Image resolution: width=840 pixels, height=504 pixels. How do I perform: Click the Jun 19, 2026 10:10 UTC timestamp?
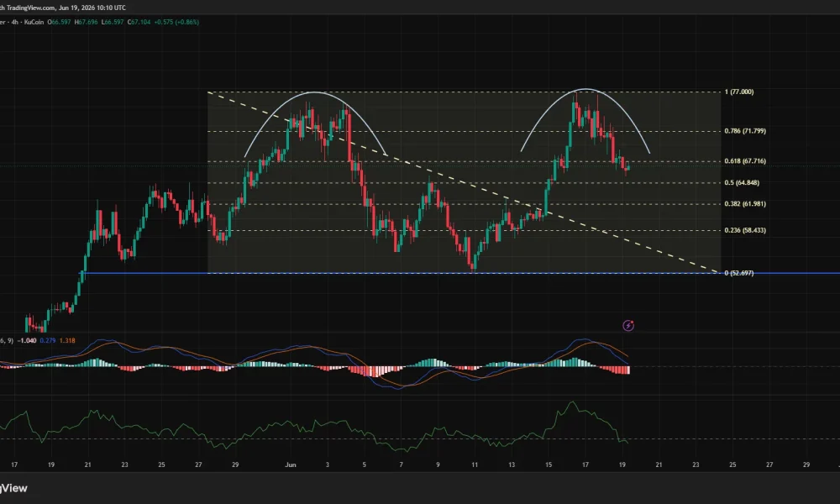tap(92, 8)
